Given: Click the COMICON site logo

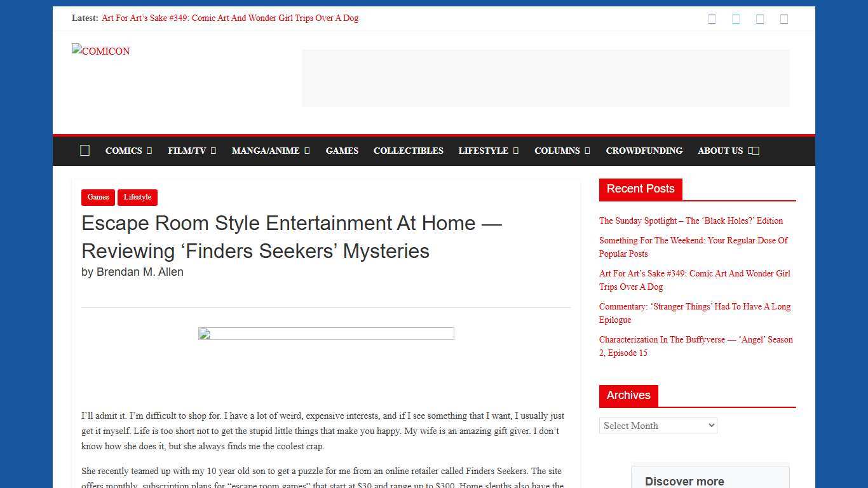Looking at the screenshot, I should (x=101, y=51).
